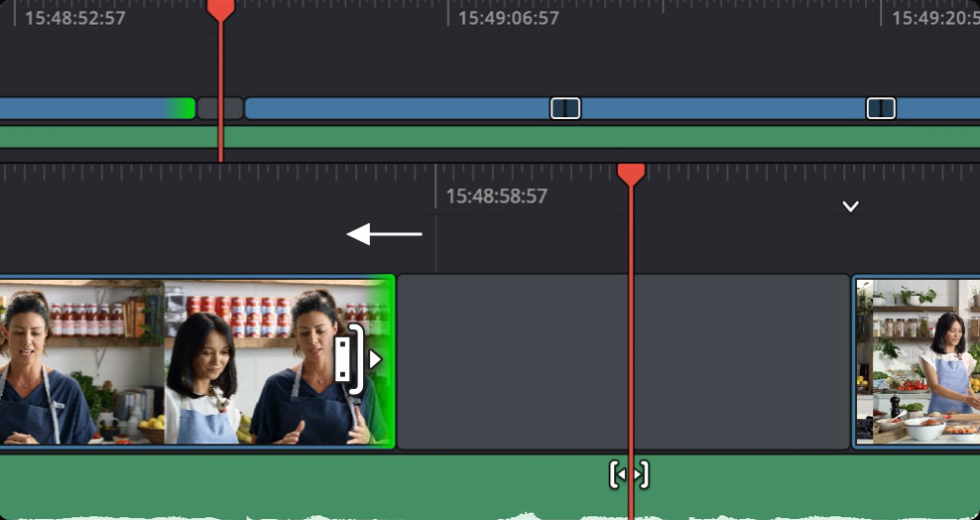This screenshot has width=980, height=520.
Task: Click the 15:48:52:57 timecode on upper ruler
Action: pyautogui.click(x=75, y=18)
